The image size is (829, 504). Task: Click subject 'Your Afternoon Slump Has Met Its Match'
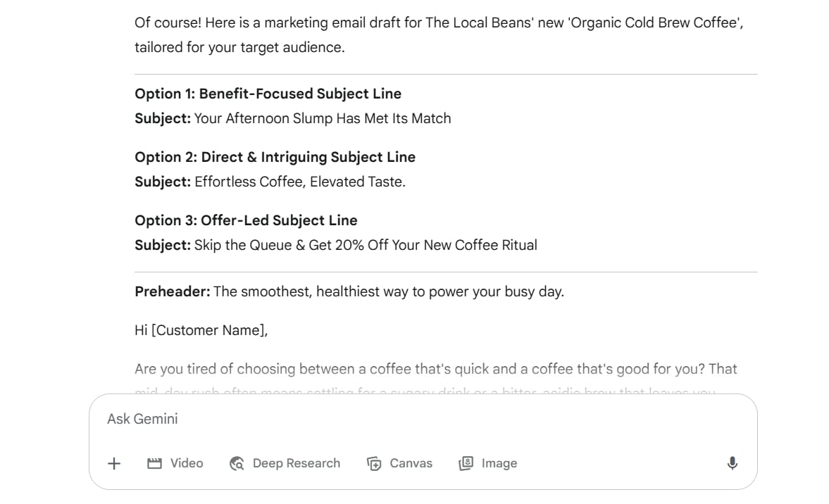[x=323, y=118]
